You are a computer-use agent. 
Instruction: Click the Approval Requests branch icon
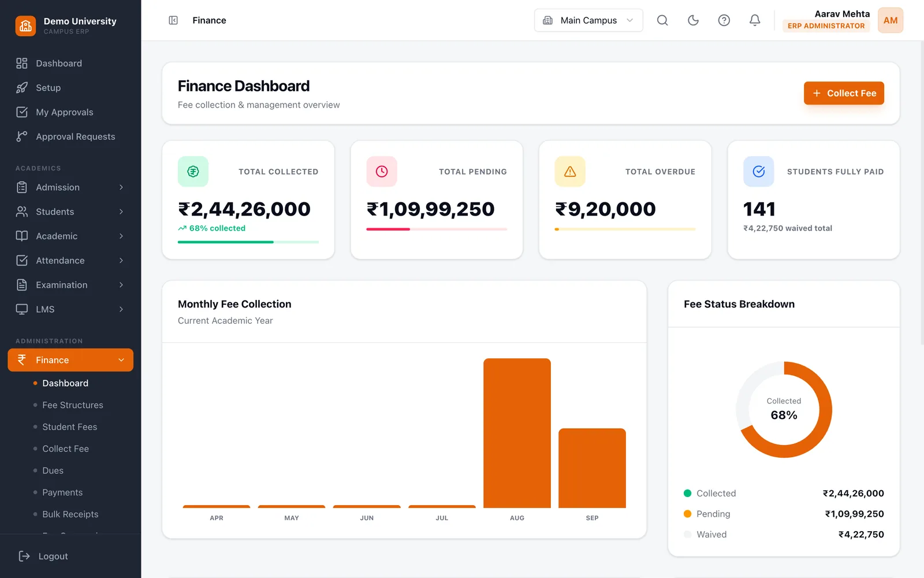tap(22, 136)
